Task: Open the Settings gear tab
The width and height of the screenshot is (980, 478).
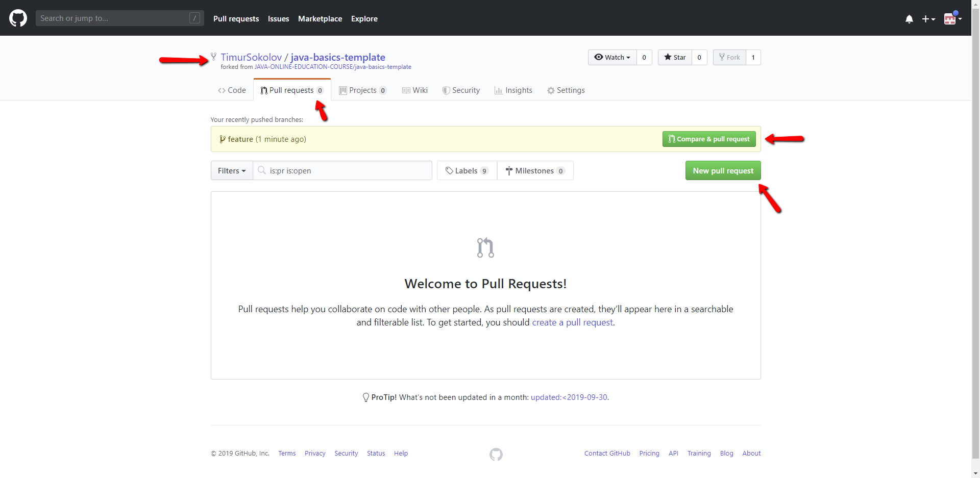Action: point(566,90)
